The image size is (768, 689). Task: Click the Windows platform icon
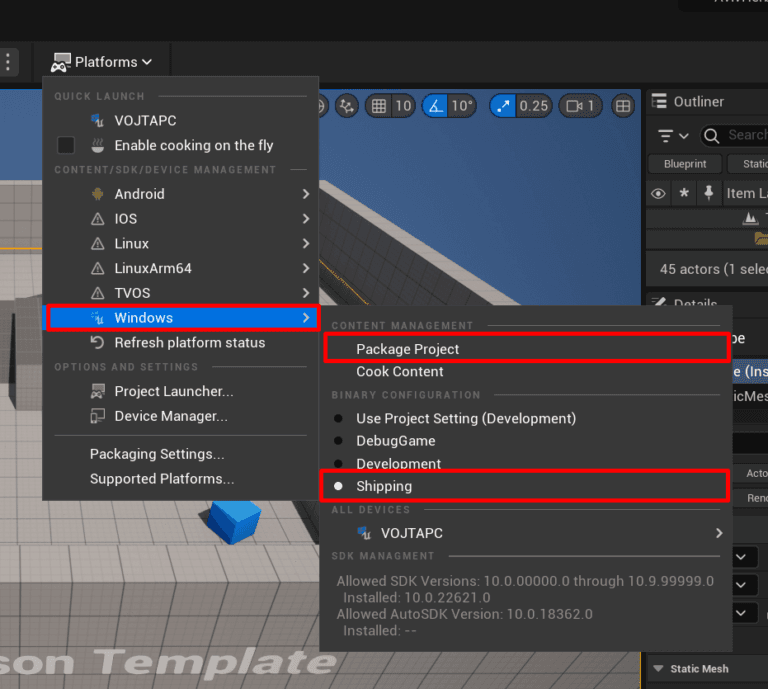pyautogui.click(x=97, y=318)
